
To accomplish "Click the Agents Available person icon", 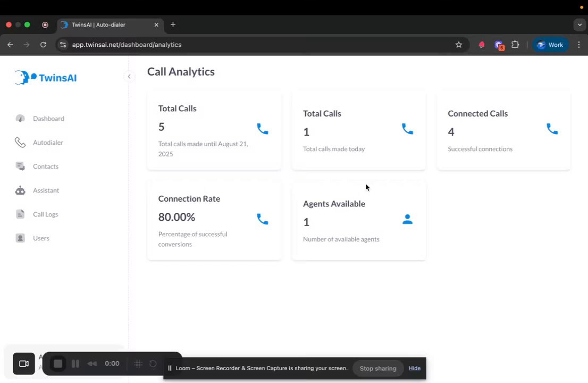I will click(x=407, y=219).
